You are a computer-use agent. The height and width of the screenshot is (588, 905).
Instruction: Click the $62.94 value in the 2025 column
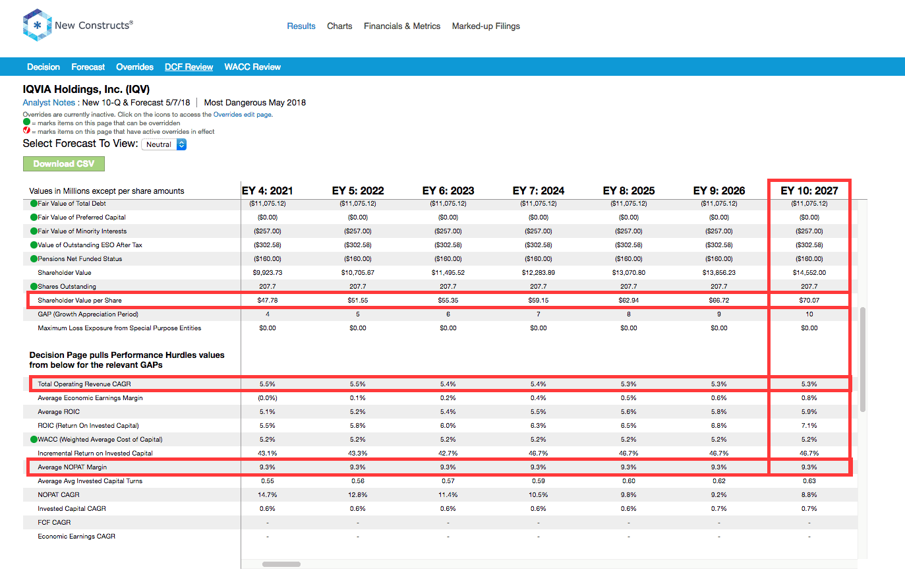click(629, 300)
